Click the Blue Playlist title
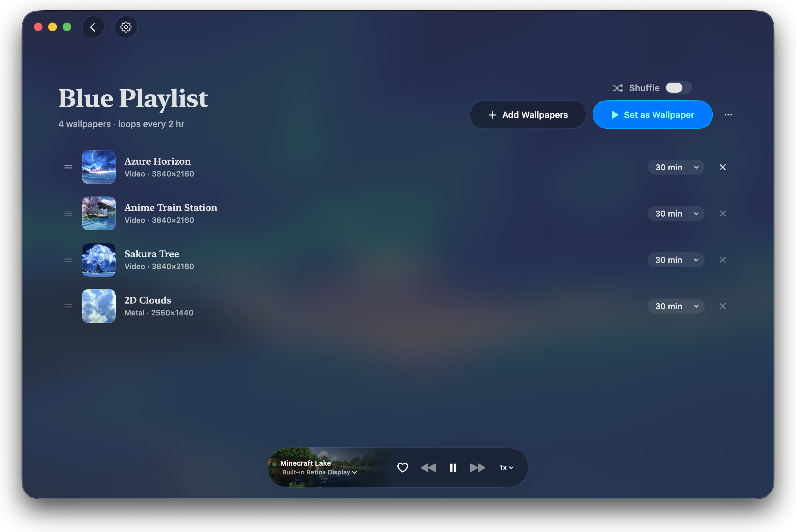The image size is (796, 532). pos(133,98)
